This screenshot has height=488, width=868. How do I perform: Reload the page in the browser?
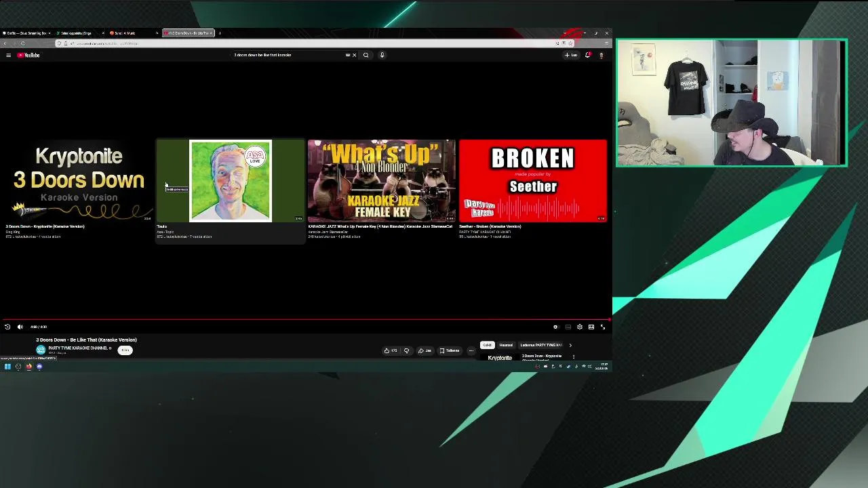click(x=22, y=43)
